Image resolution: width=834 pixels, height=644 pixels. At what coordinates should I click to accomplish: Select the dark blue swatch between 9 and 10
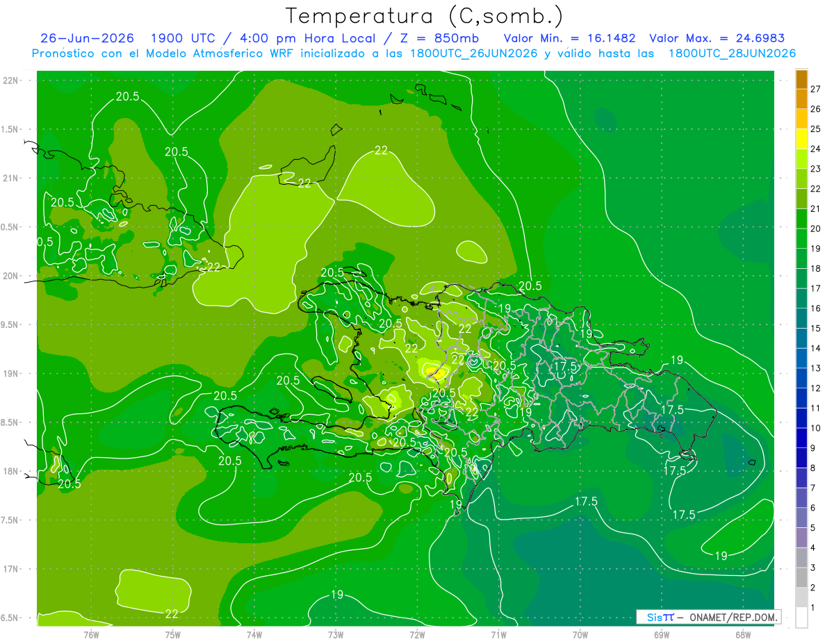click(801, 438)
